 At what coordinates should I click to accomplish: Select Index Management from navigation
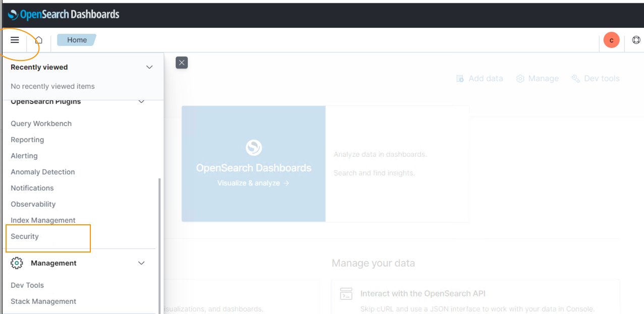[x=43, y=220]
